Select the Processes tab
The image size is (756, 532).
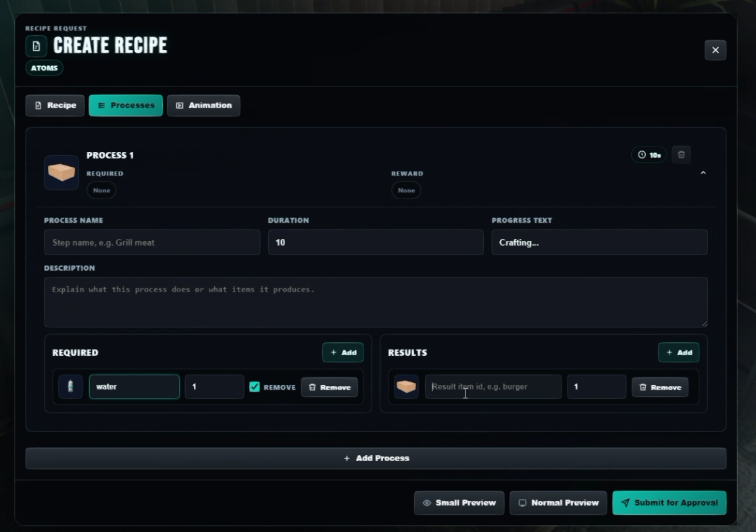click(x=126, y=105)
